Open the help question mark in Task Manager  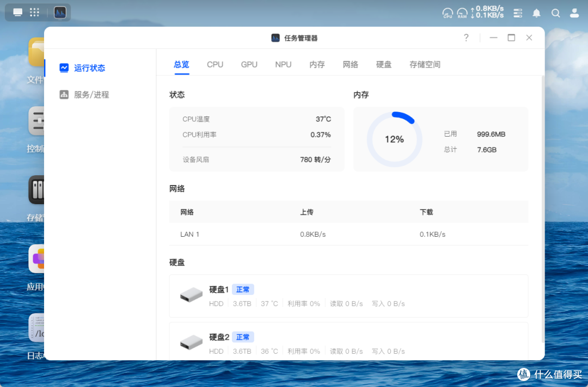(x=466, y=38)
